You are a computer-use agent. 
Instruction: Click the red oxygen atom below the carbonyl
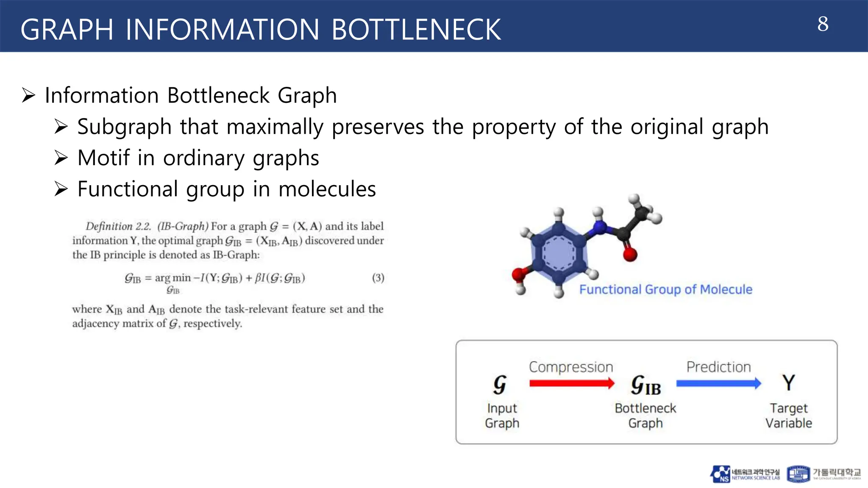click(630, 254)
